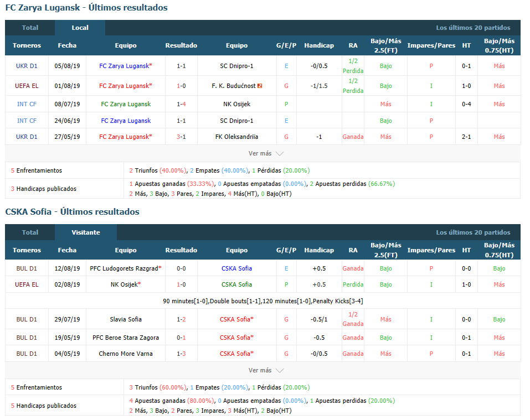The width and height of the screenshot is (530, 420).
Task: Click the red card icon beside F. K. Budućnost
Action: click(x=260, y=86)
